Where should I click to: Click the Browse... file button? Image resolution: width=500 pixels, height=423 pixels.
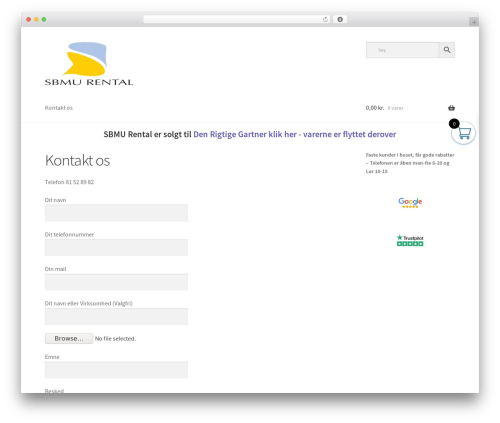(69, 338)
